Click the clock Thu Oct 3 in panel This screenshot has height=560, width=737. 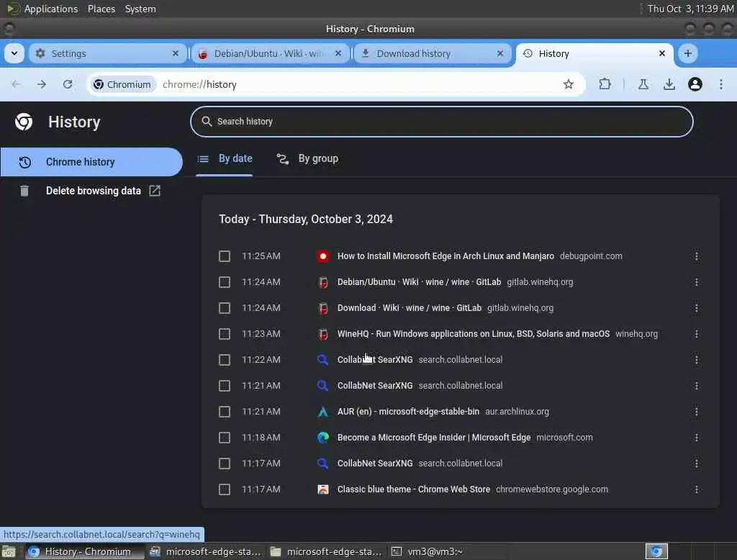690,9
